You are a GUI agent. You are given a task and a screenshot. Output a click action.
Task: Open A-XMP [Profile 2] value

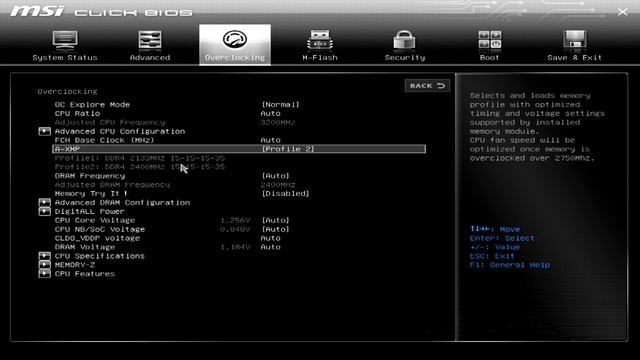[x=288, y=149]
